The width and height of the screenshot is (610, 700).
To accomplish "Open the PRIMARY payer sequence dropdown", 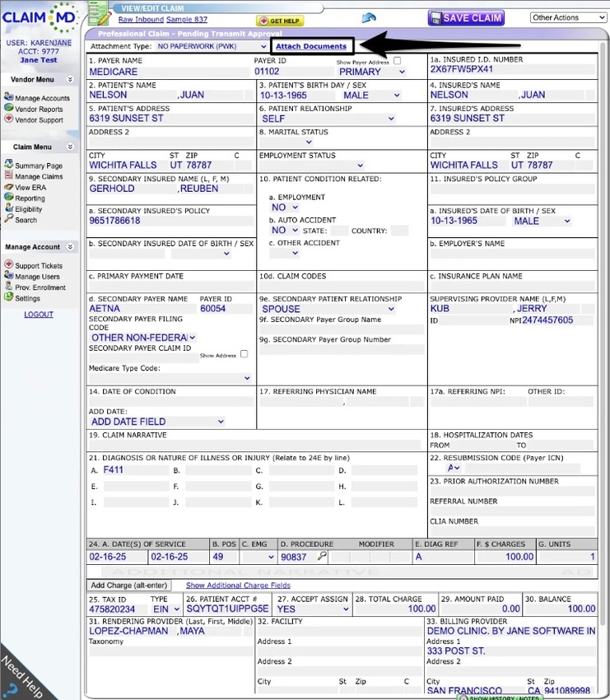I will point(372,72).
